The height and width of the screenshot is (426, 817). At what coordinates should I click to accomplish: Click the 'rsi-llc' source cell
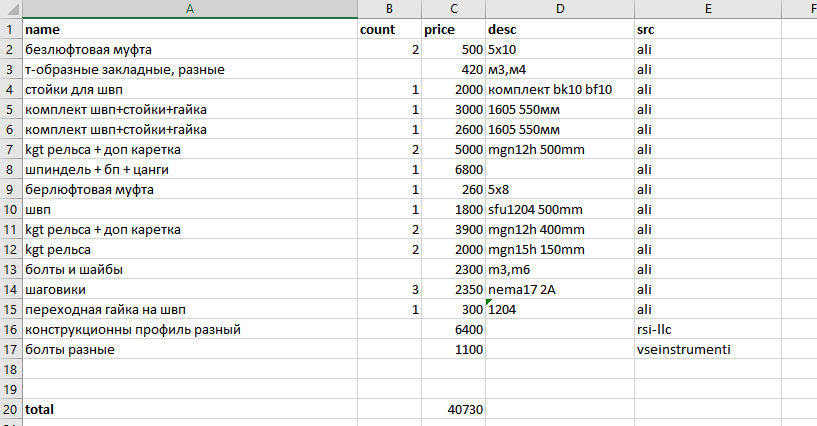(x=708, y=330)
